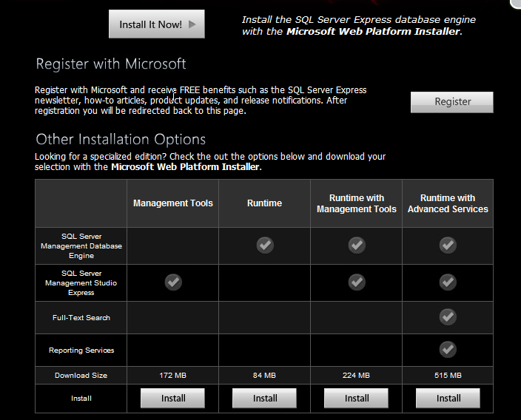Click Management Studio Express checkmark under Management Tools

point(173,282)
